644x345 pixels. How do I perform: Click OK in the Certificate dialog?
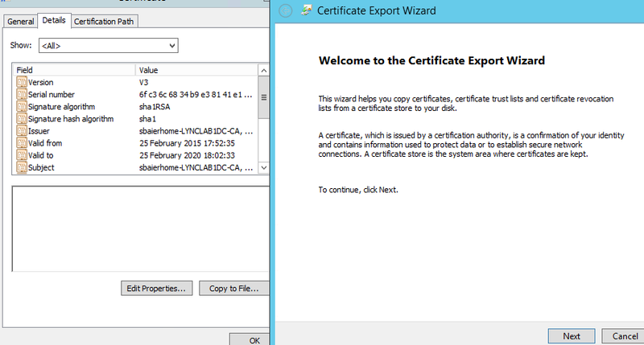pos(250,339)
